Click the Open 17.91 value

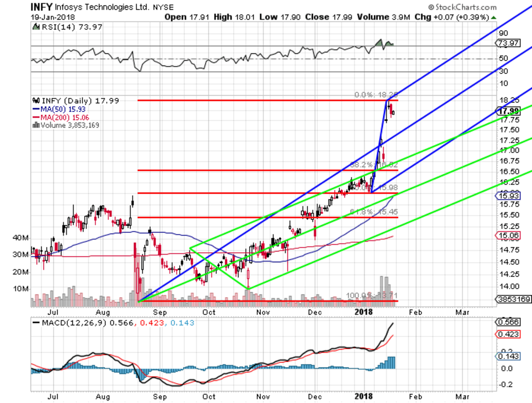188,17
